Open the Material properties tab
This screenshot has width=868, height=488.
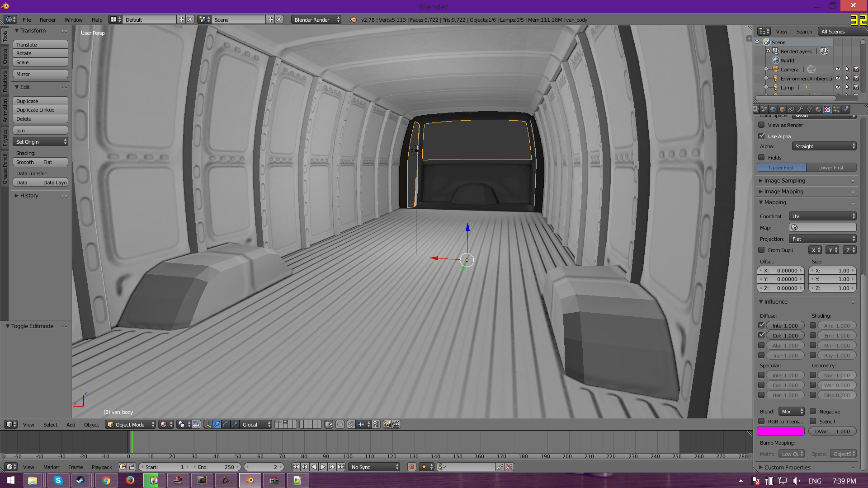[818, 109]
